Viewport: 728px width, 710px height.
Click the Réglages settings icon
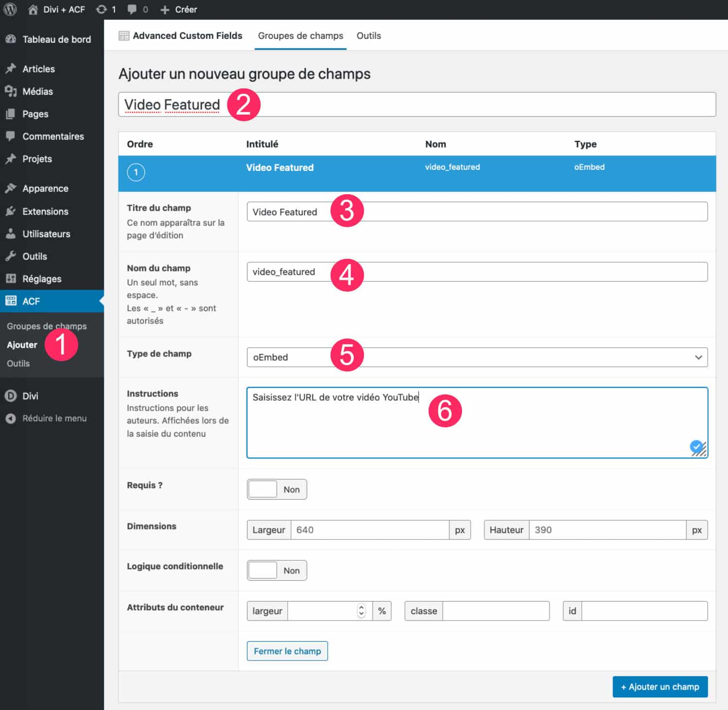click(x=11, y=279)
